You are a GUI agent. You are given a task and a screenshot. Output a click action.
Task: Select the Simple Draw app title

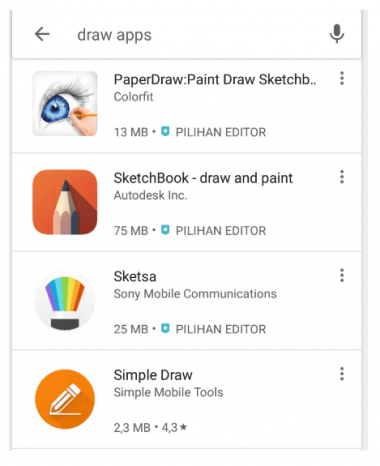point(153,375)
